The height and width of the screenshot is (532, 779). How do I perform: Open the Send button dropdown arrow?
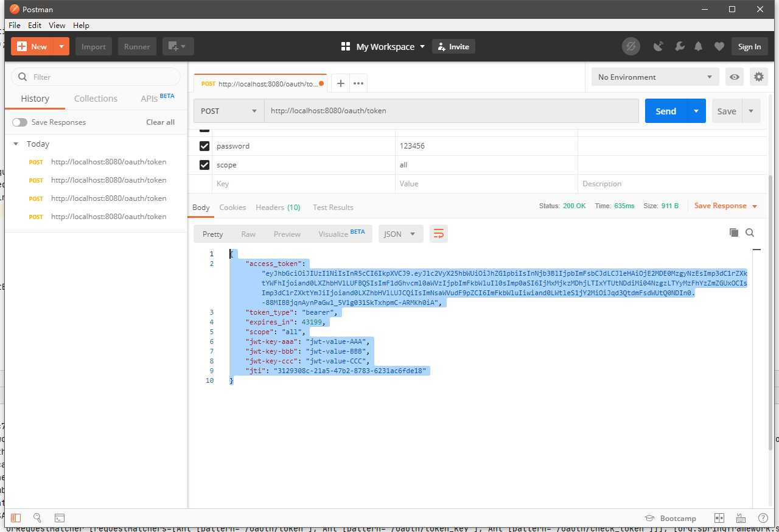click(x=696, y=111)
